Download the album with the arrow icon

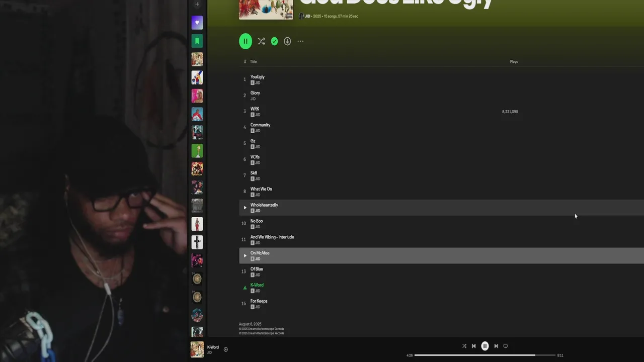287,41
